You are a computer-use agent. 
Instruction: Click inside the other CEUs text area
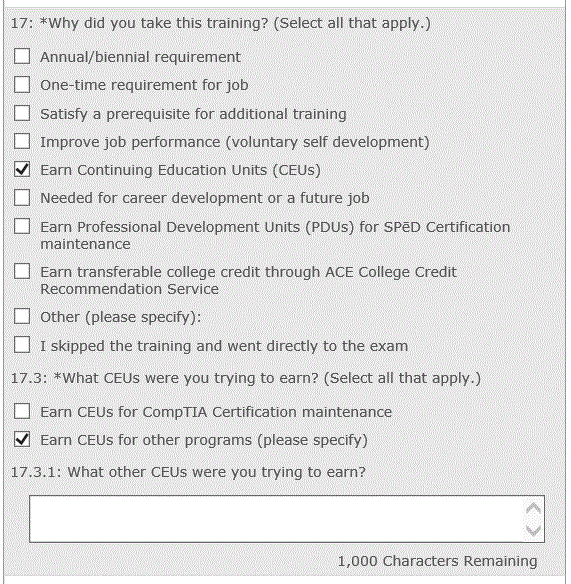point(276,519)
